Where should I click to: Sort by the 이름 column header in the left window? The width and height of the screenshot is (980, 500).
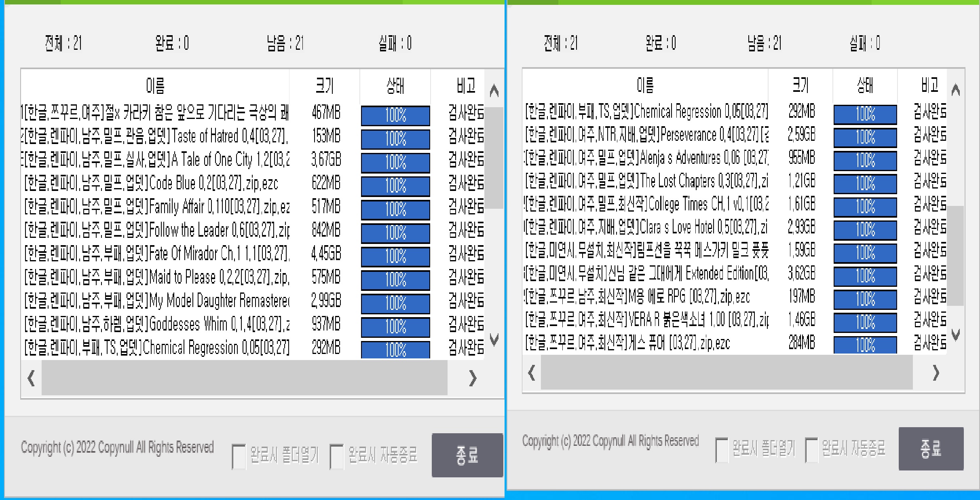(x=155, y=85)
